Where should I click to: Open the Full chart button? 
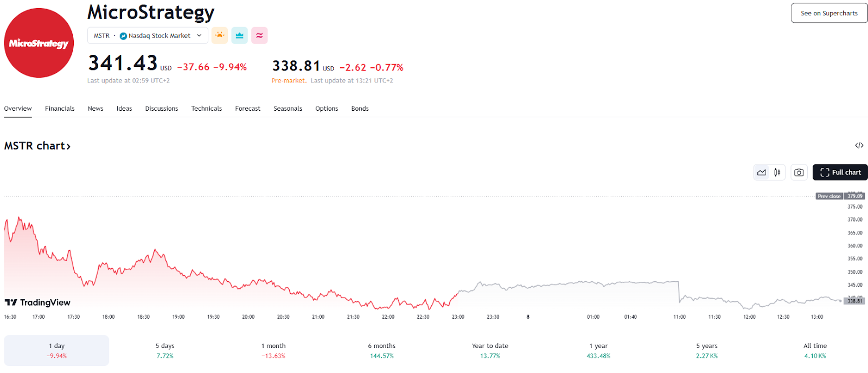[x=840, y=172]
